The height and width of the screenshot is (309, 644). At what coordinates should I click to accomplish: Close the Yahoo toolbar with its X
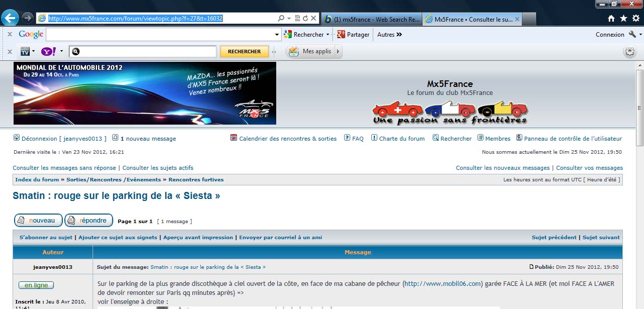10,51
